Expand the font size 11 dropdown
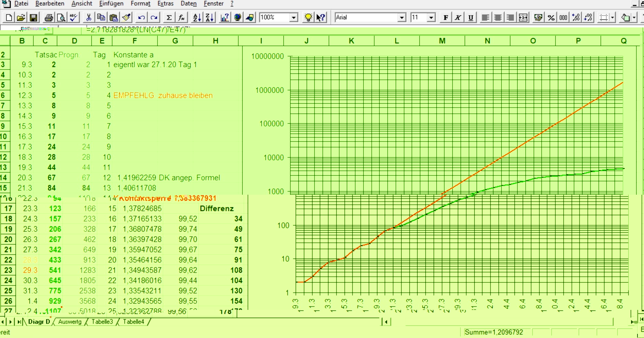 431,17
